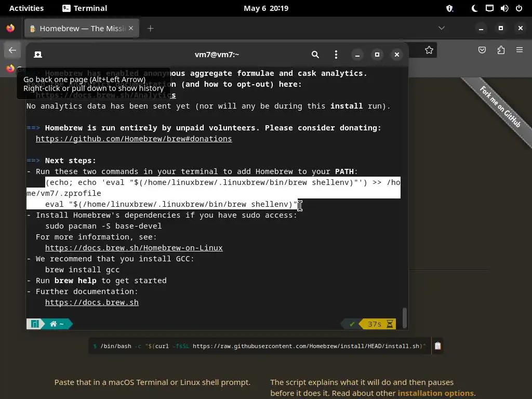Open the Pocket save icon
Screen dimensions: 532x399
click(x=482, y=50)
